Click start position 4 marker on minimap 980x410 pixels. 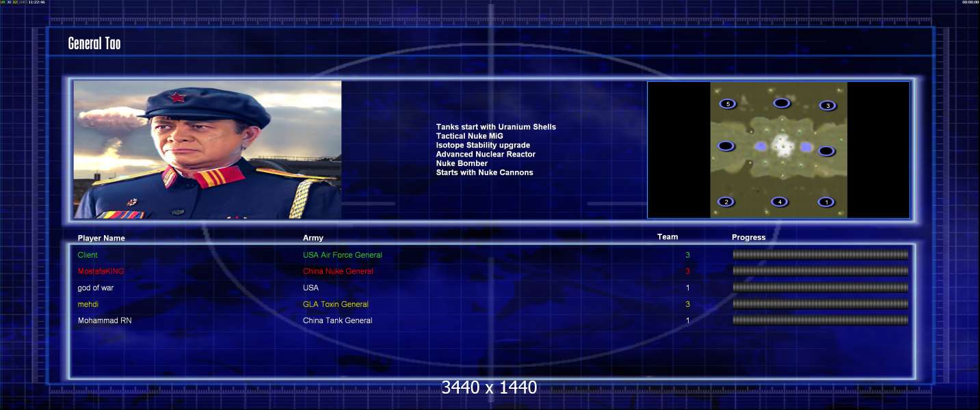tap(780, 202)
